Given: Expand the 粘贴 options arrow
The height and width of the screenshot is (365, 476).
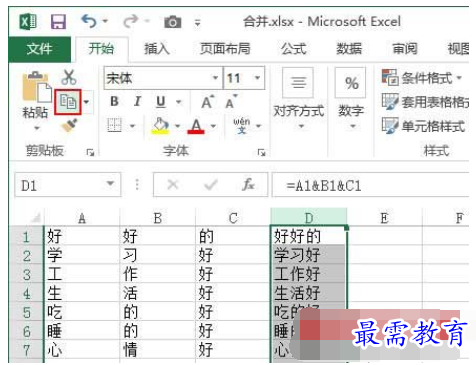Looking at the screenshot, I should [36, 129].
